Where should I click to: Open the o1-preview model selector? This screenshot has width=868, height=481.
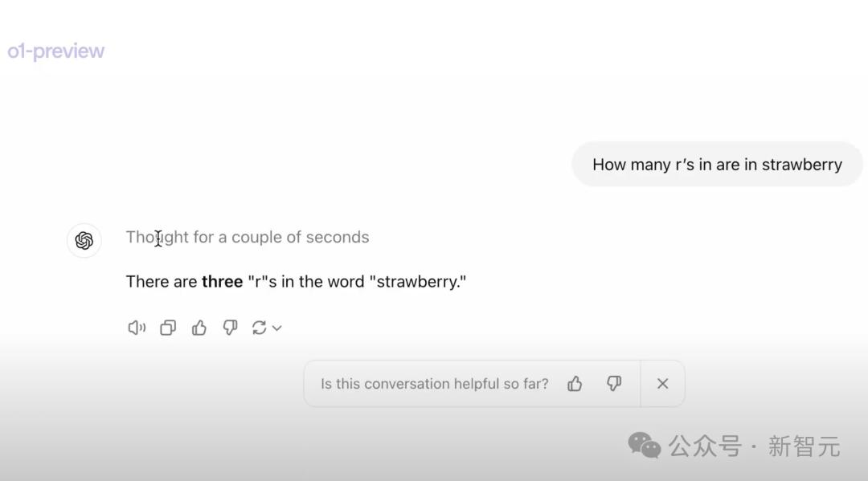click(56, 51)
